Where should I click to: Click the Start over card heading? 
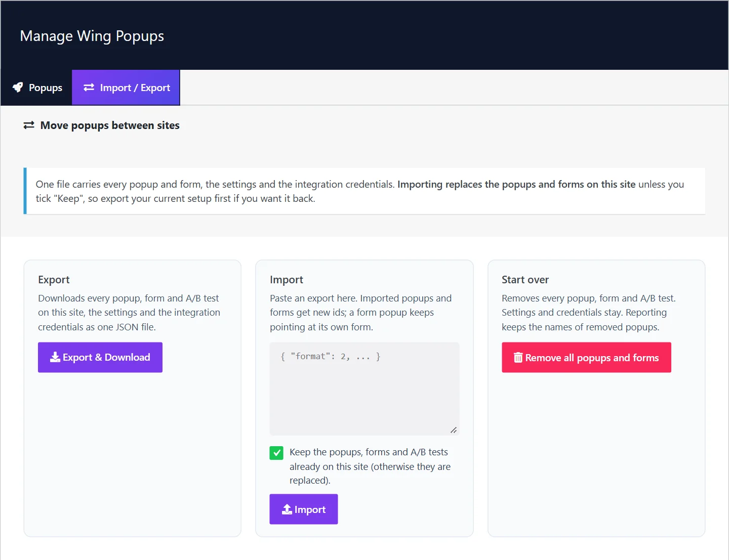tap(525, 280)
